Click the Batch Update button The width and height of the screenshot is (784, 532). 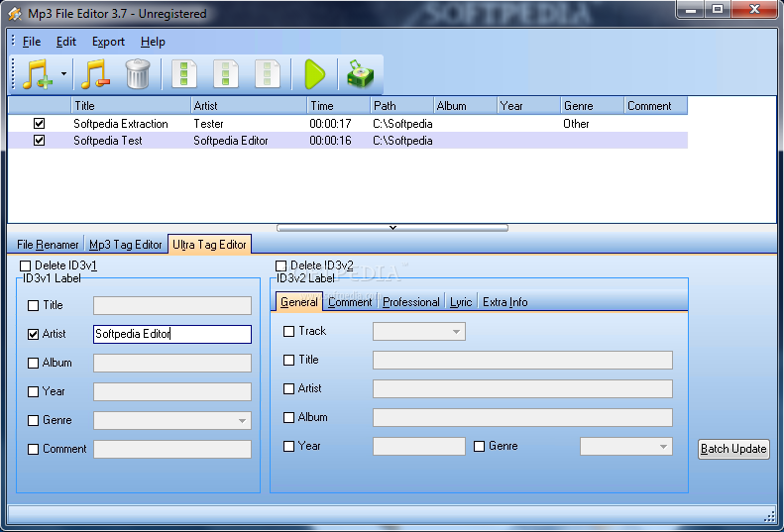tap(733, 449)
